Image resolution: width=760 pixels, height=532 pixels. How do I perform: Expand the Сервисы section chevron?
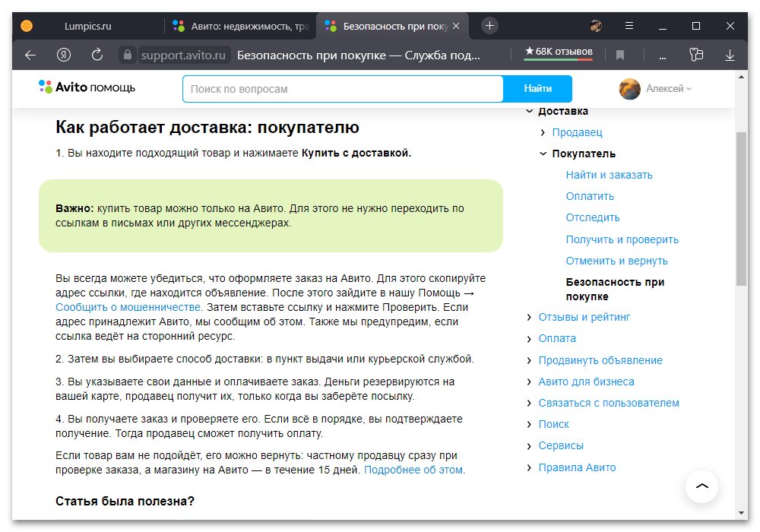[x=529, y=446]
